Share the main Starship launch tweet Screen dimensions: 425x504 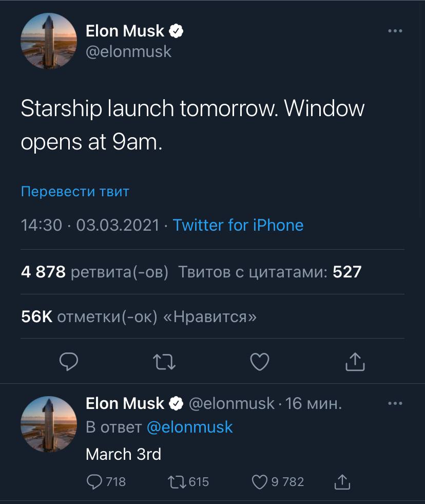point(355,362)
